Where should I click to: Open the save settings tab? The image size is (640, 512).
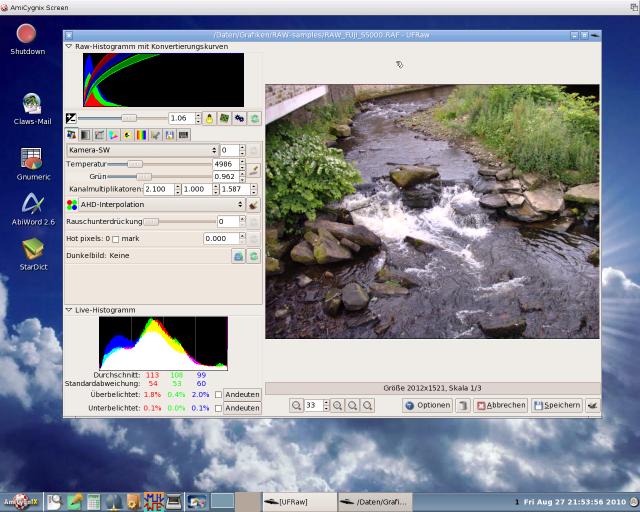click(x=171, y=134)
